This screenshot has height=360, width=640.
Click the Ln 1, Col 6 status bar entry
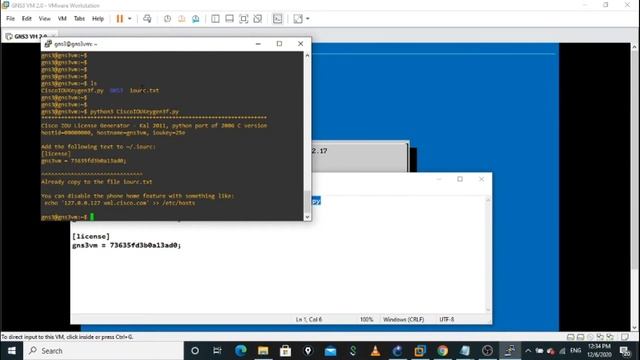309,320
